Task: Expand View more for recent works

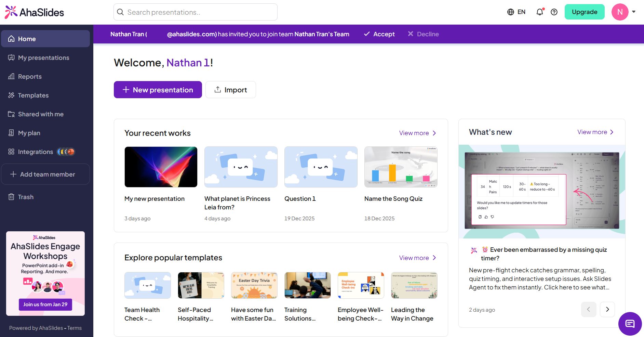Action: point(417,133)
